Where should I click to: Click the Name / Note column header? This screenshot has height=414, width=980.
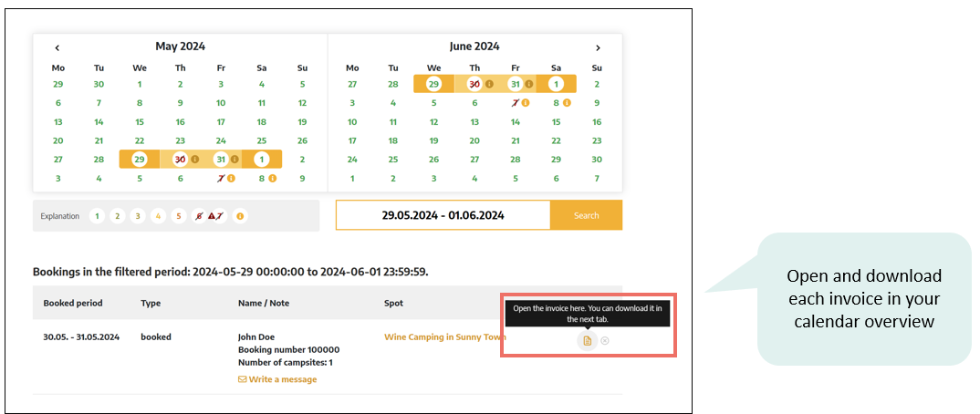tap(264, 303)
